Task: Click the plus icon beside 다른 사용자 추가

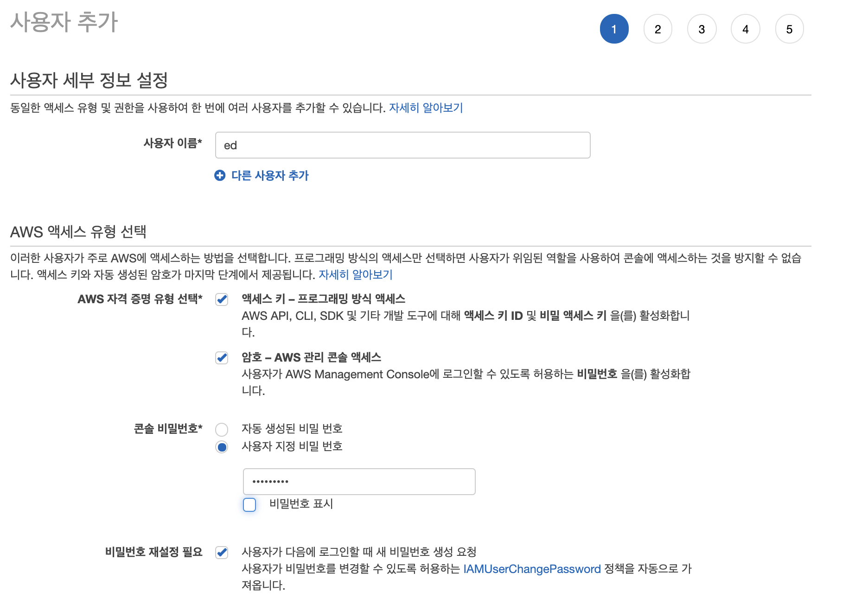Action: click(x=220, y=175)
